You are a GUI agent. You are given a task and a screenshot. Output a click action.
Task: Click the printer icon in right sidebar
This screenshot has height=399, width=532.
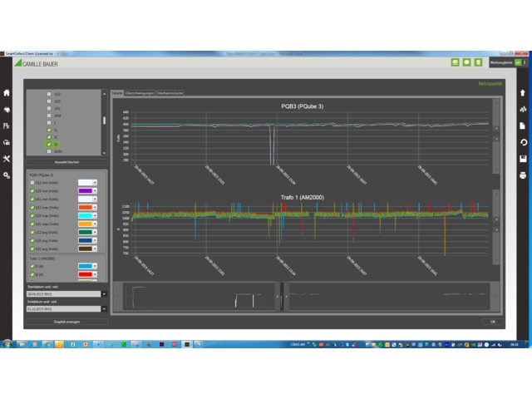pos(523,175)
